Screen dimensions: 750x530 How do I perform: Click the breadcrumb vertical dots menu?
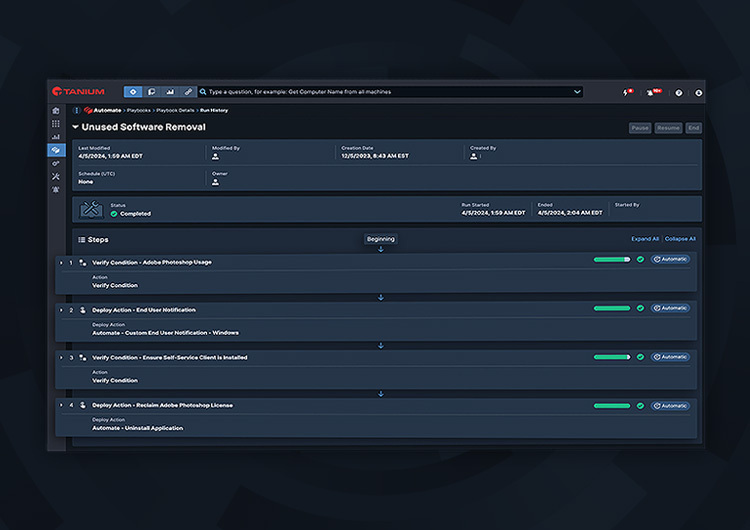click(77, 110)
